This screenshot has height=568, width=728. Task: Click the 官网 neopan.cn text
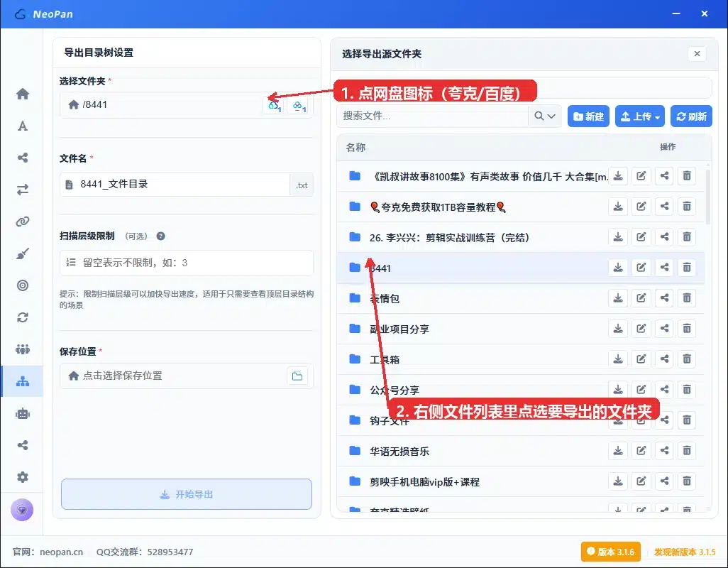point(48,552)
